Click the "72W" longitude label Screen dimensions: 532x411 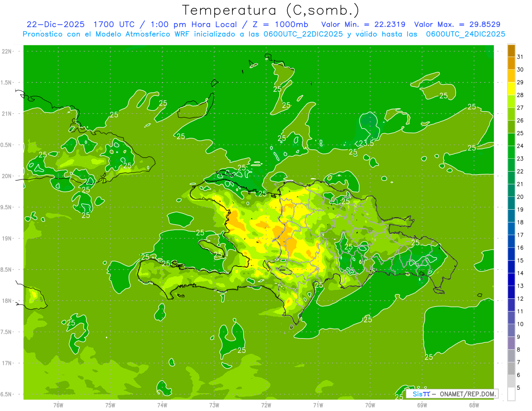point(266,405)
